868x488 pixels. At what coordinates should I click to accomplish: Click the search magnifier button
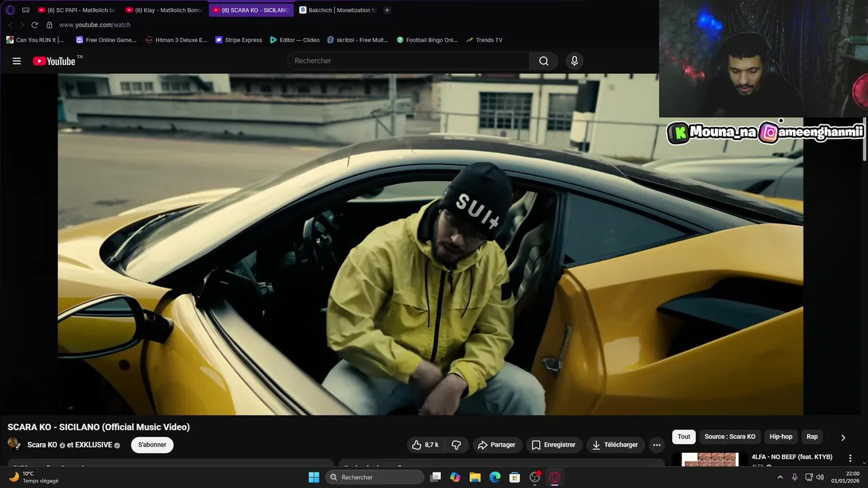pos(544,61)
